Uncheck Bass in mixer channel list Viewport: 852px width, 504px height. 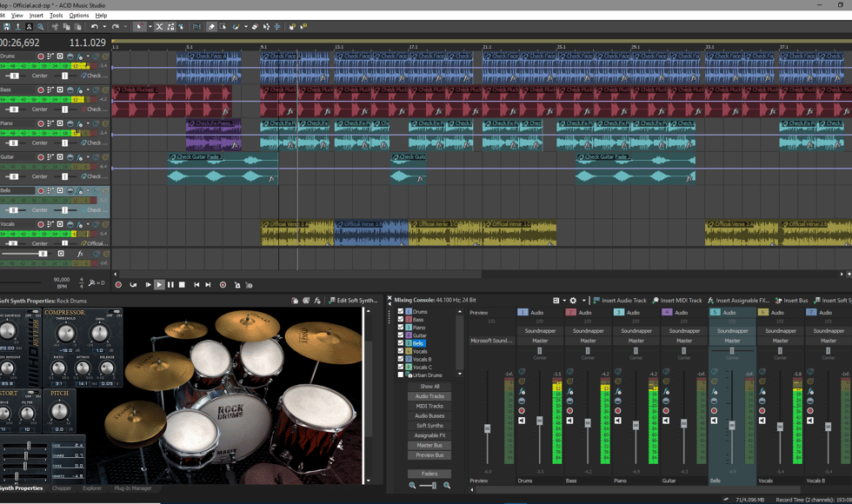pyautogui.click(x=401, y=320)
